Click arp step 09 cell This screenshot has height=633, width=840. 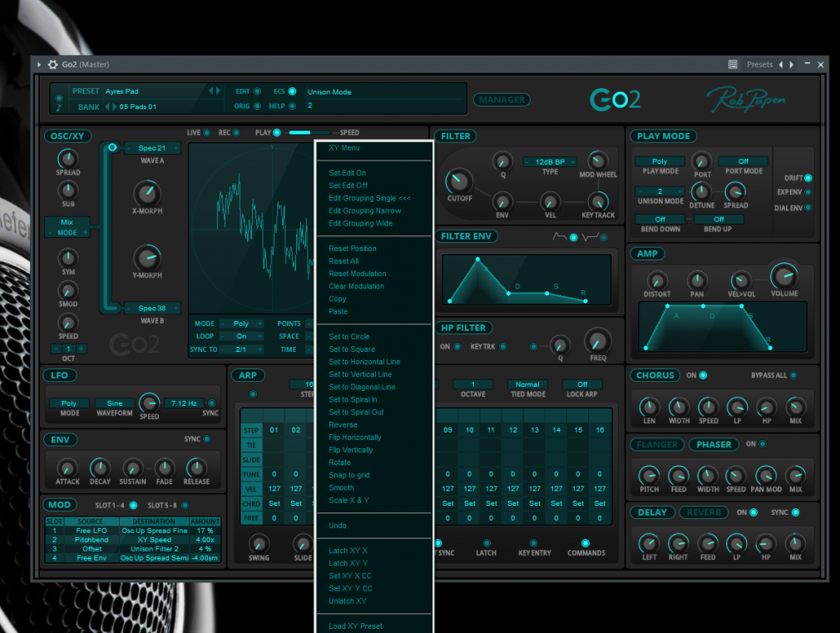(447, 430)
